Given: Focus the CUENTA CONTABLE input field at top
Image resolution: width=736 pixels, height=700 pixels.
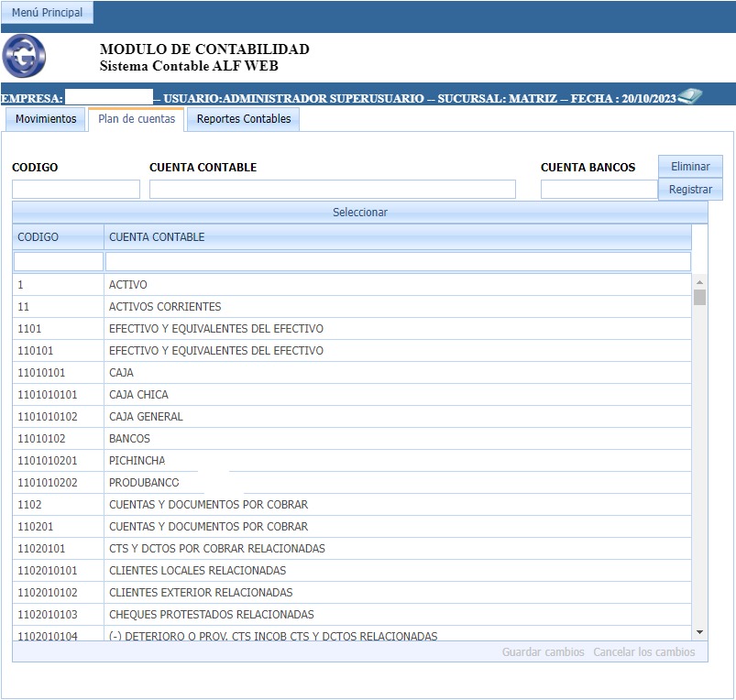Looking at the screenshot, I should (x=332, y=190).
